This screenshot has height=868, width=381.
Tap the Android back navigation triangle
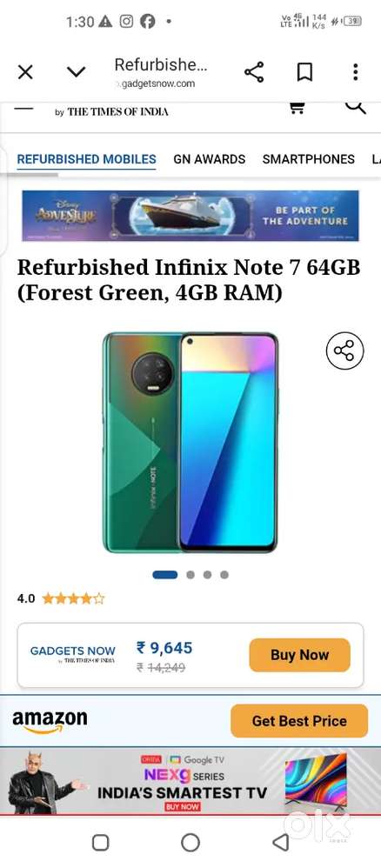(281, 843)
